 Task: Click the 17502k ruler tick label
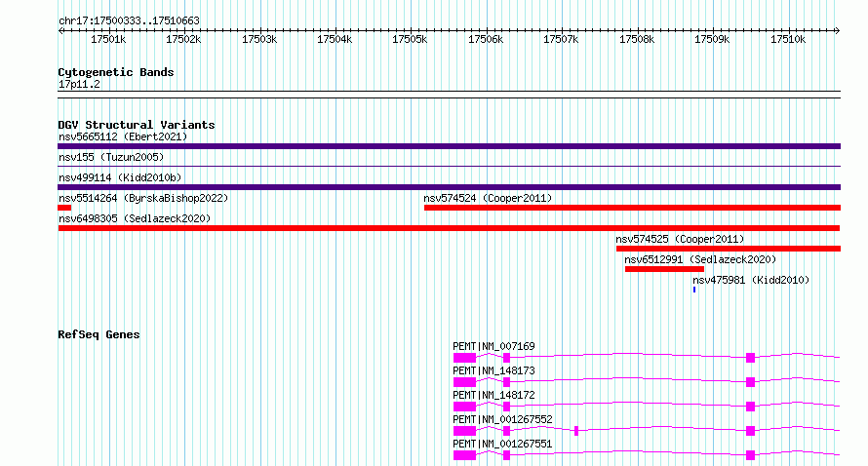pyautogui.click(x=183, y=40)
